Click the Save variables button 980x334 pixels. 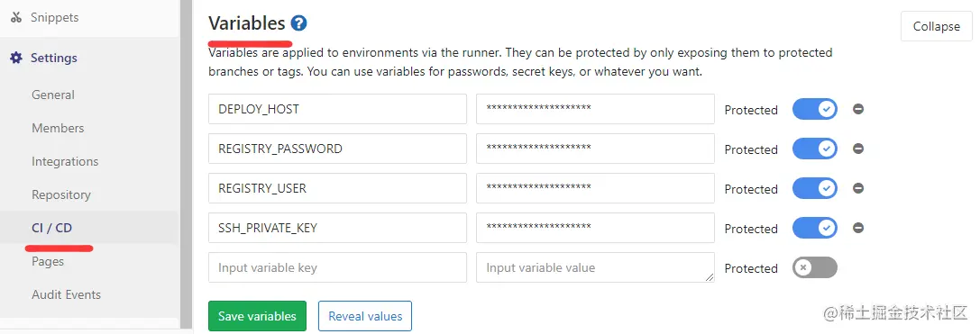click(257, 316)
